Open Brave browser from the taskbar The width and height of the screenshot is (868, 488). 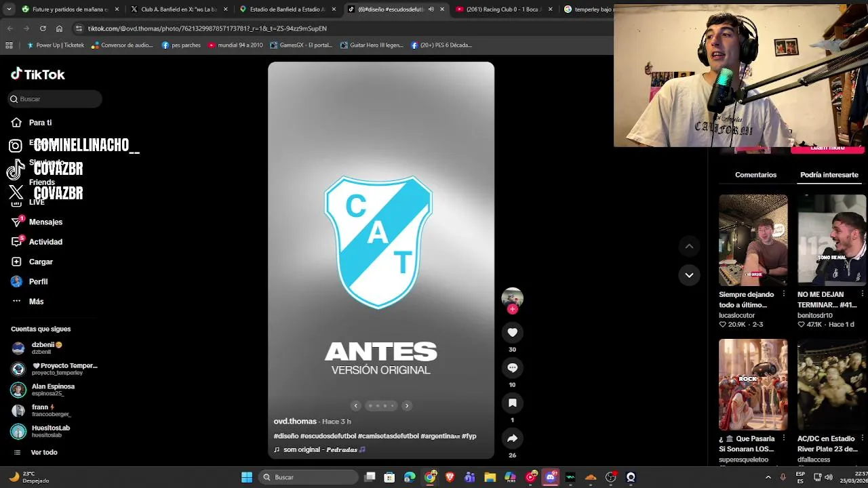tap(450, 477)
